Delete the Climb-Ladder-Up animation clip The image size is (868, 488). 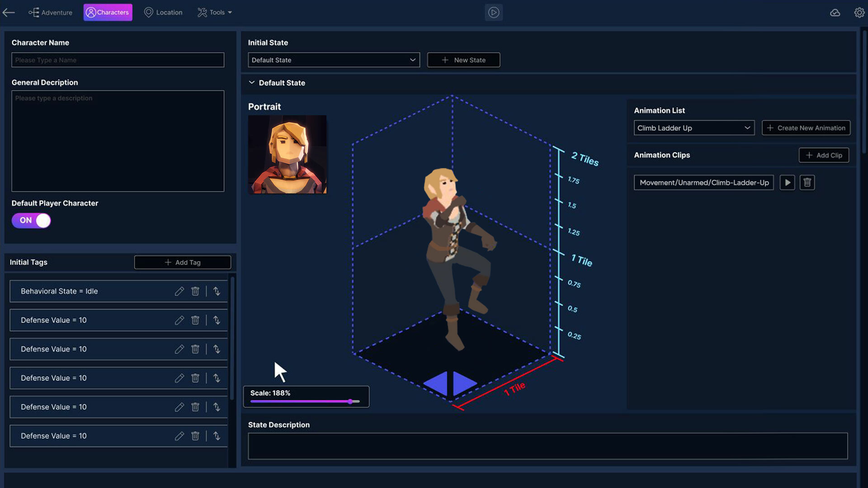(807, 183)
